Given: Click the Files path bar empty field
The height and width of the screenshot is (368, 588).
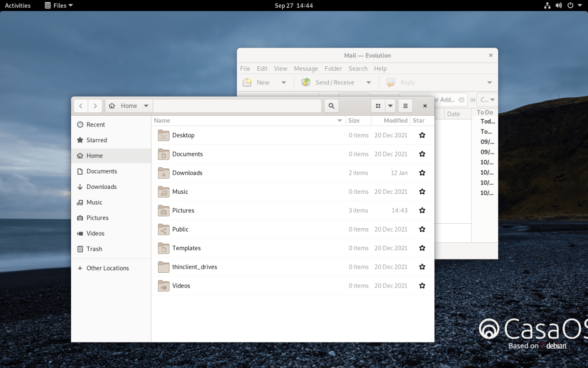Looking at the screenshot, I should 237,105.
